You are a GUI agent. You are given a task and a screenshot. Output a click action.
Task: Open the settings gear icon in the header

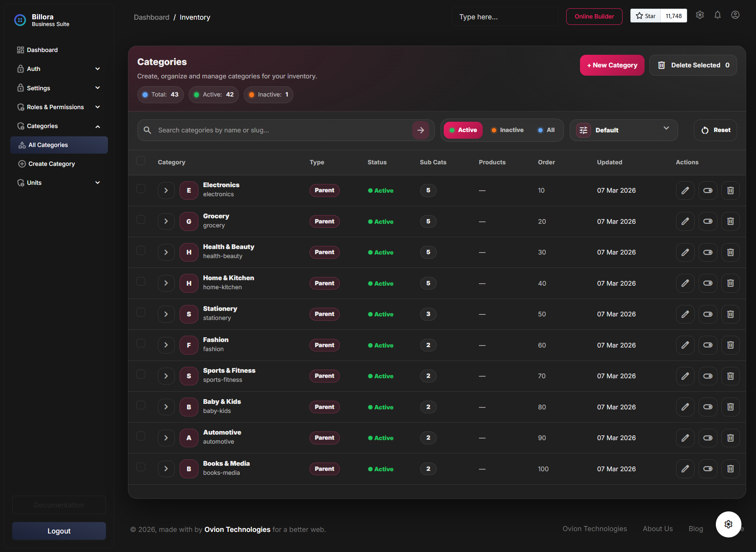[700, 15]
